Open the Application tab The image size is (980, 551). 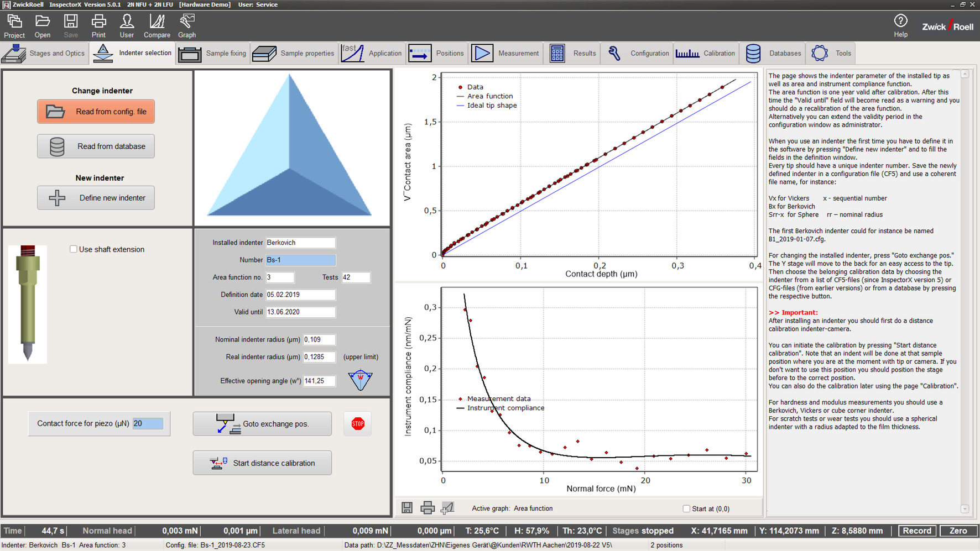coord(372,54)
